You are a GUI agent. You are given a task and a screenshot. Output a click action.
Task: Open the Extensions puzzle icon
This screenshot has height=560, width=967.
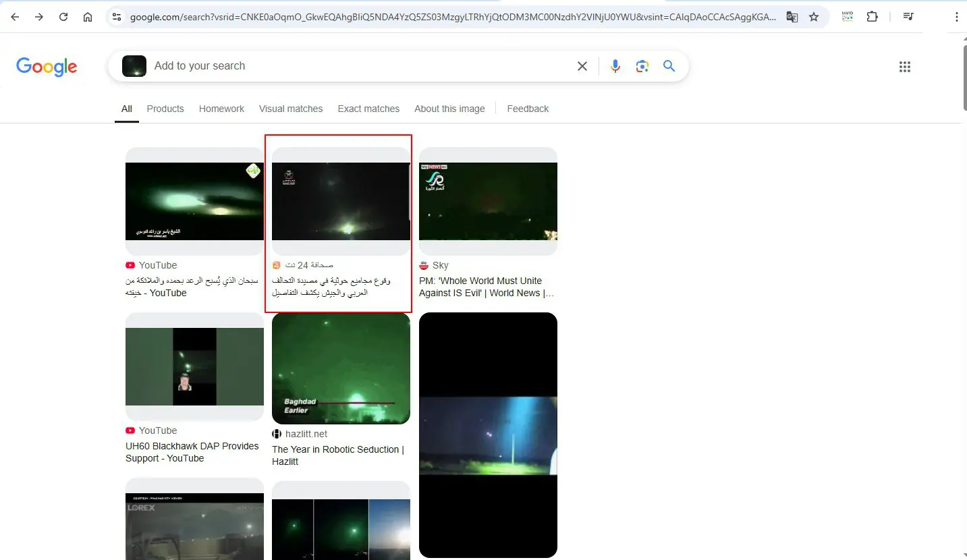click(x=873, y=17)
